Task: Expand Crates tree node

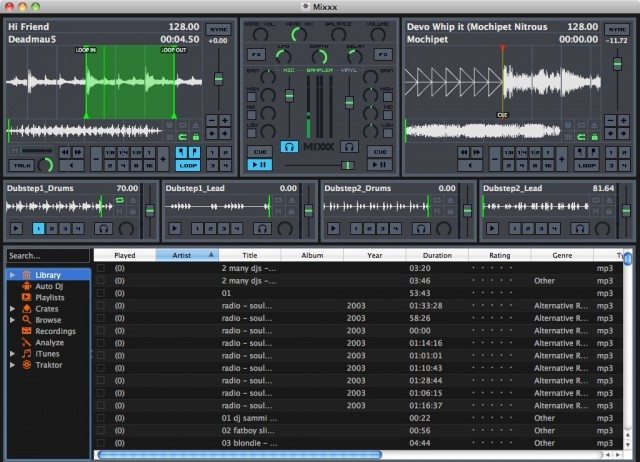Action: 13,309
